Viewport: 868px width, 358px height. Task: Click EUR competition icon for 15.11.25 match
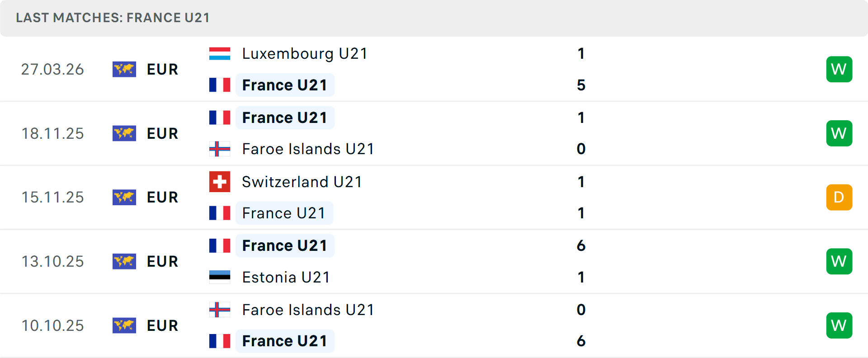[x=124, y=198]
